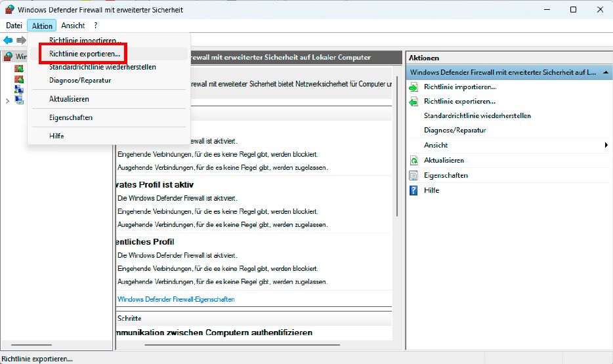Click refresh icon beside Aktualisieren in Aktionen

(x=413, y=161)
